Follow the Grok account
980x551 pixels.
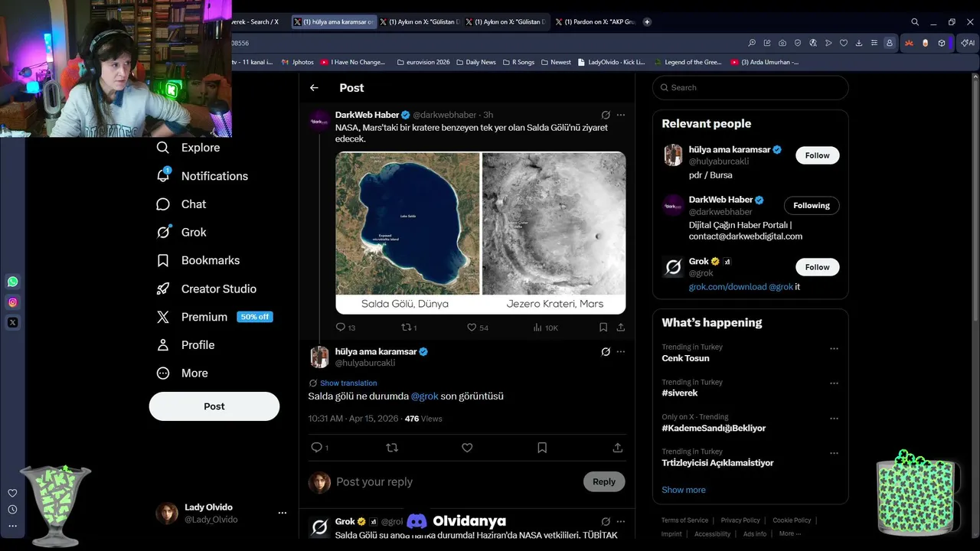pos(817,267)
